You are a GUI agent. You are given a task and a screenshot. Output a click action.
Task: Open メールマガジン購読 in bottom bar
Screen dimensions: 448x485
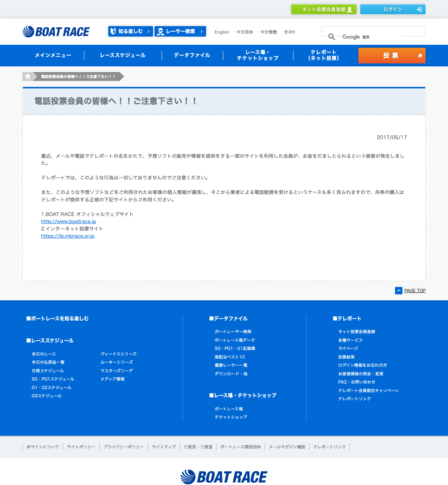[x=287, y=447]
